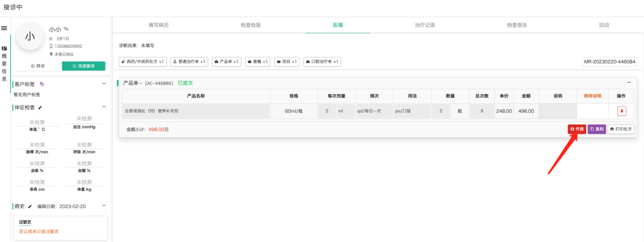Click the 血氧 % 未检测 field
The height and width of the screenshot is (242, 644).
37,163
